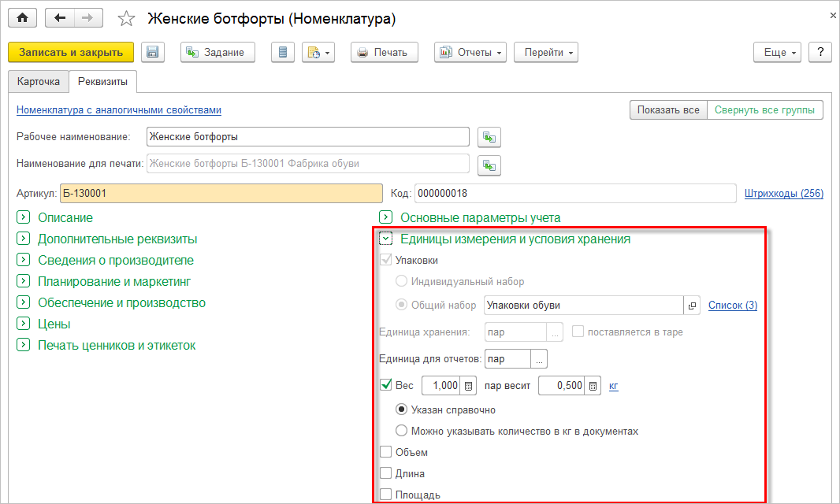840x504 pixels.
Task: Click the Записать и закрыть button
Action: click(x=71, y=53)
